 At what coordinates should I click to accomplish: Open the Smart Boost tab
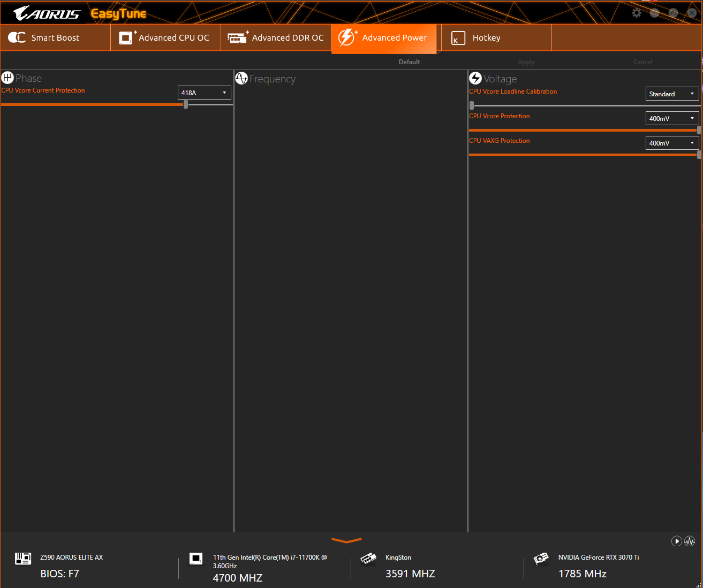click(56, 37)
